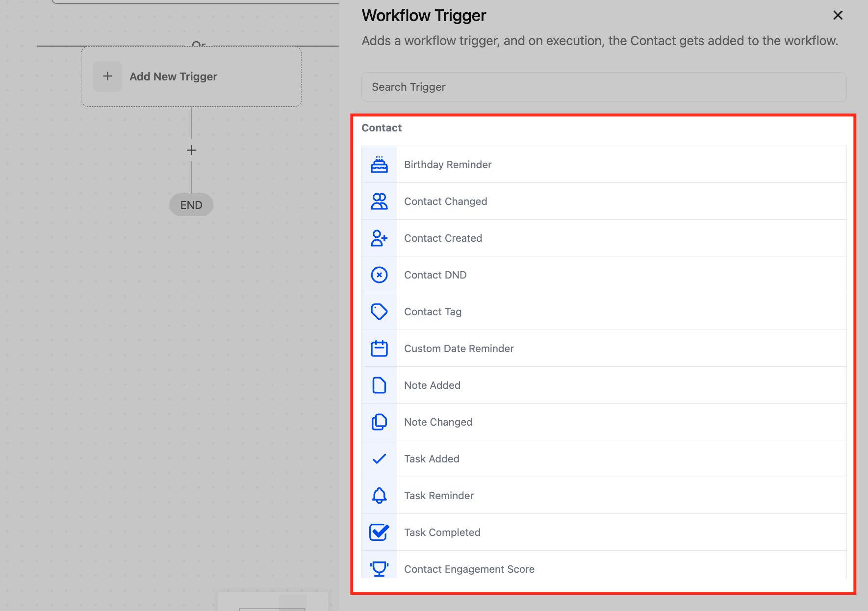
Task: Select the Birthday Reminder trigger
Action: tap(604, 165)
